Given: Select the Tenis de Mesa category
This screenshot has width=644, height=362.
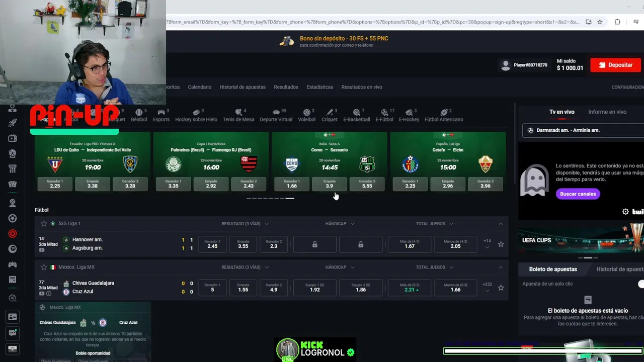Looking at the screenshot, I should click(238, 115).
